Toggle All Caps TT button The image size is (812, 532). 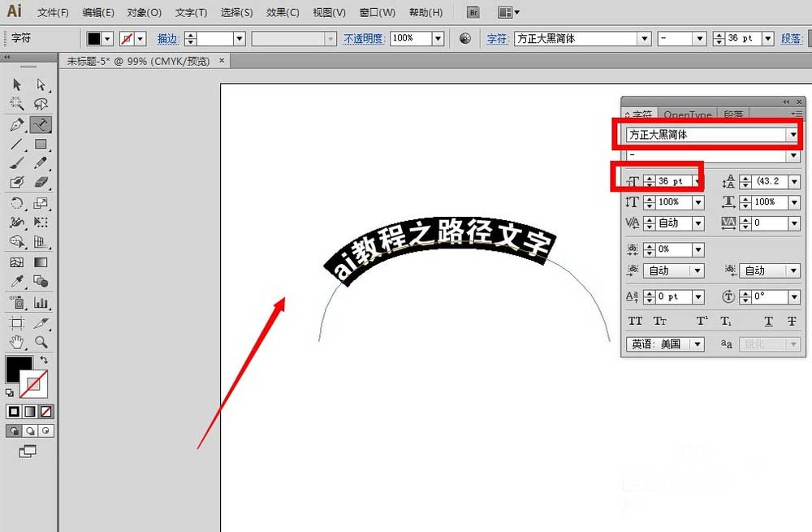[635, 321]
